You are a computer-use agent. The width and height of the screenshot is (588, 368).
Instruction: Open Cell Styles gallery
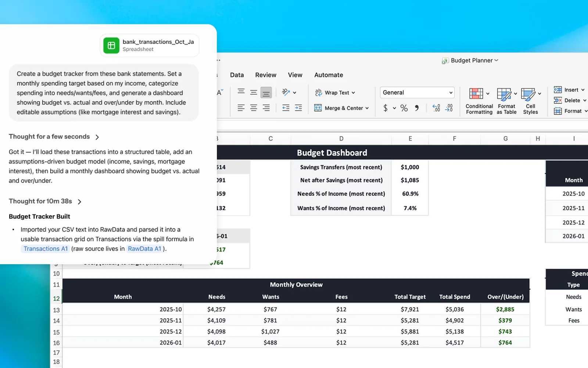(531, 101)
